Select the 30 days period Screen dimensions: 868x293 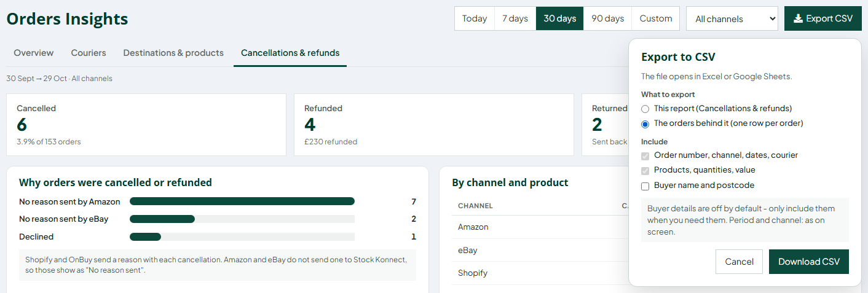coord(560,18)
